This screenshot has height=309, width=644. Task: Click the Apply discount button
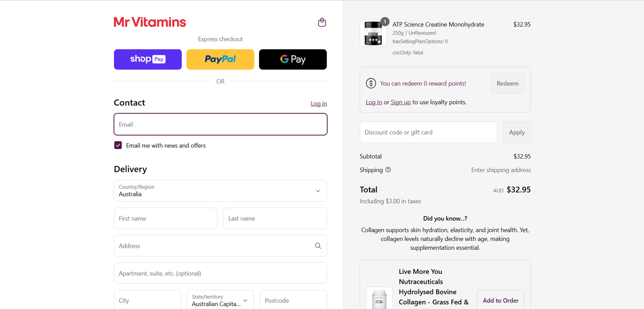pyautogui.click(x=517, y=132)
